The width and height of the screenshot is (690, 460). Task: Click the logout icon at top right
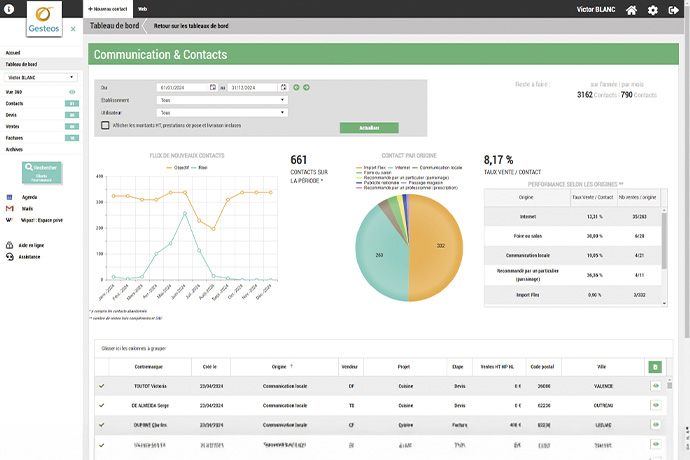click(675, 10)
